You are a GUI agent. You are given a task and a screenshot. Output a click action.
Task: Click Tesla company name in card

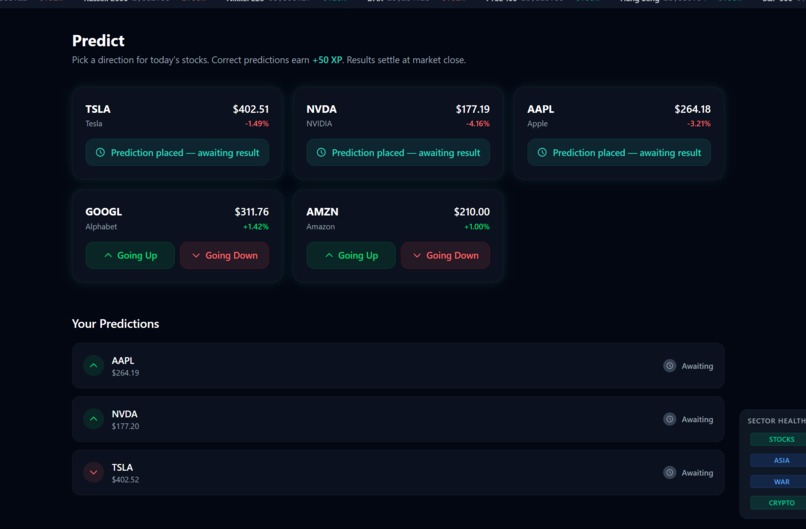94,124
